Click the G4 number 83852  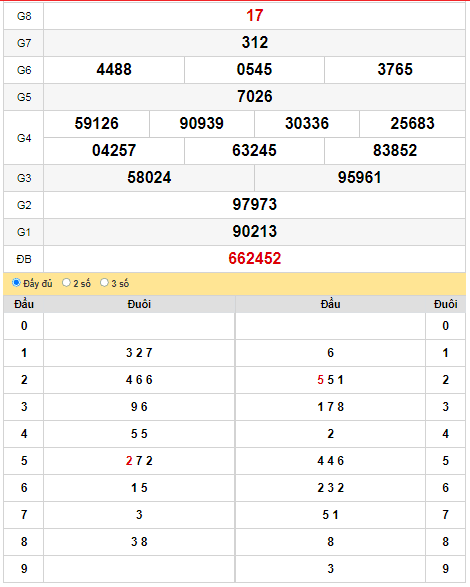coord(395,150)
